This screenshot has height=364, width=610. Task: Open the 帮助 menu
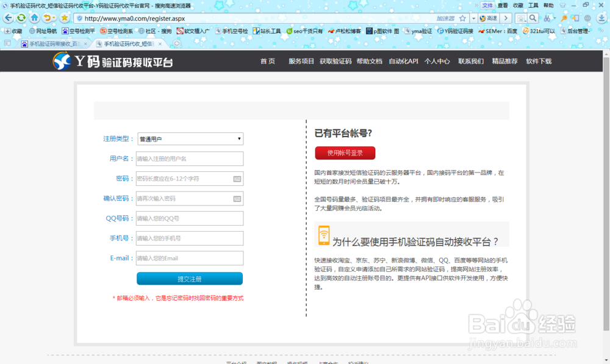click(548, 5)
